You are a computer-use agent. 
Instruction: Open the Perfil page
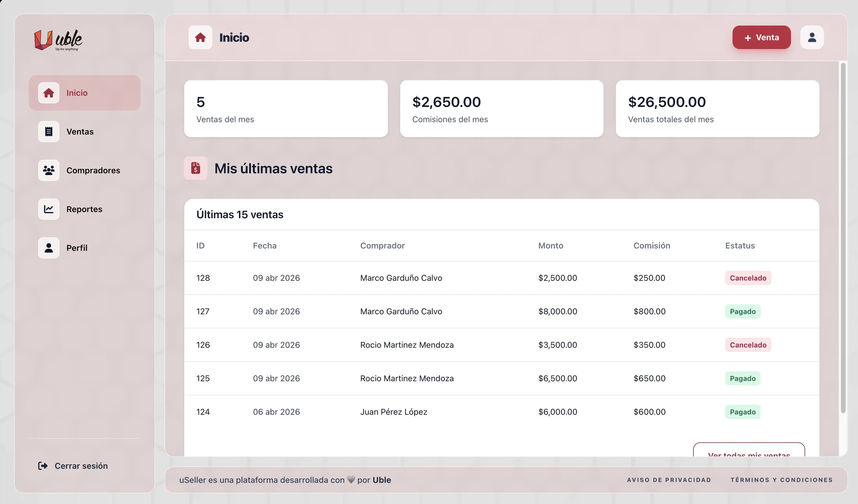tap(85, 248)
